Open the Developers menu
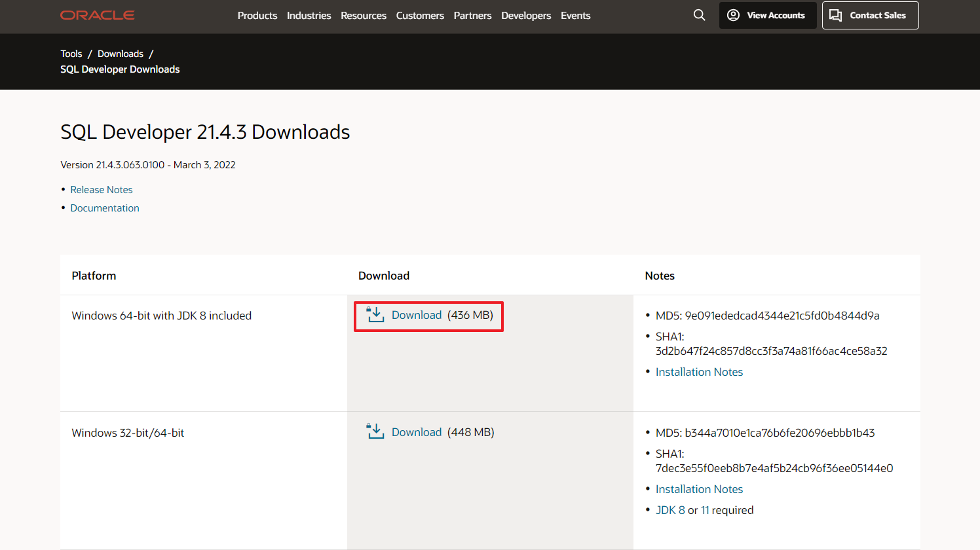The width and height of the screenshot is (980, 550). pos(526,16)
